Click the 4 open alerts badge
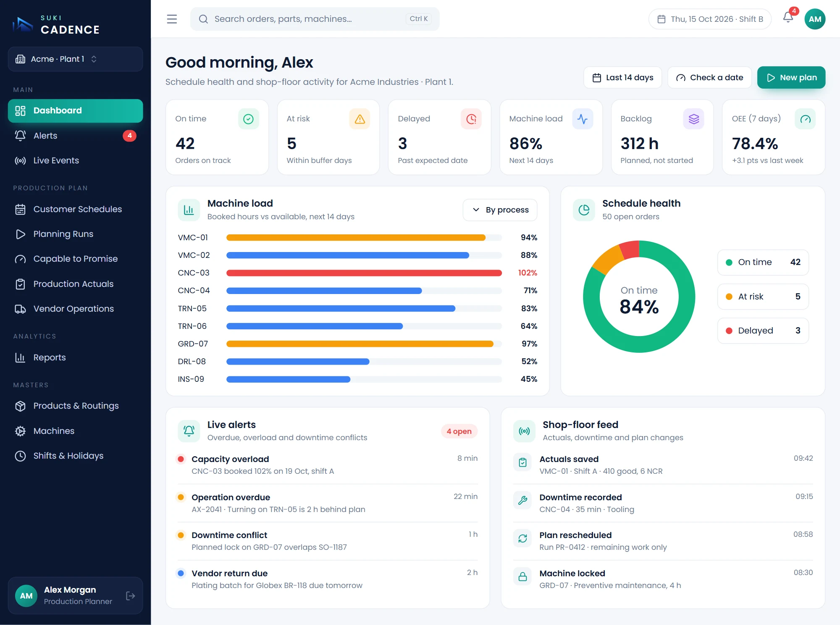Viewport: 840px width, 625px height. pos(459,431)
